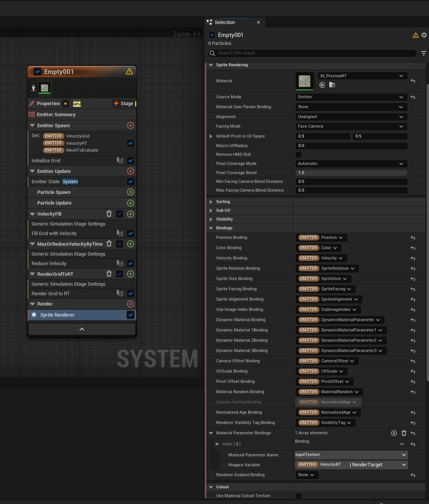The width and height of the screenshot is (429, 504).
Task: Delete the RenderGridToRT stage
Action: click(x=109, y=274)
